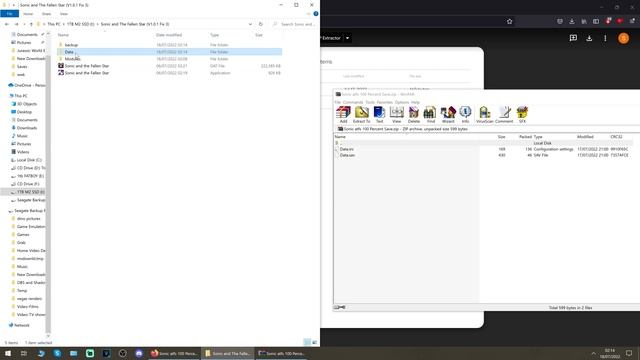
Task: Open recent locations dropdown next to forward arrow
Action: click(x=24, y=24)
